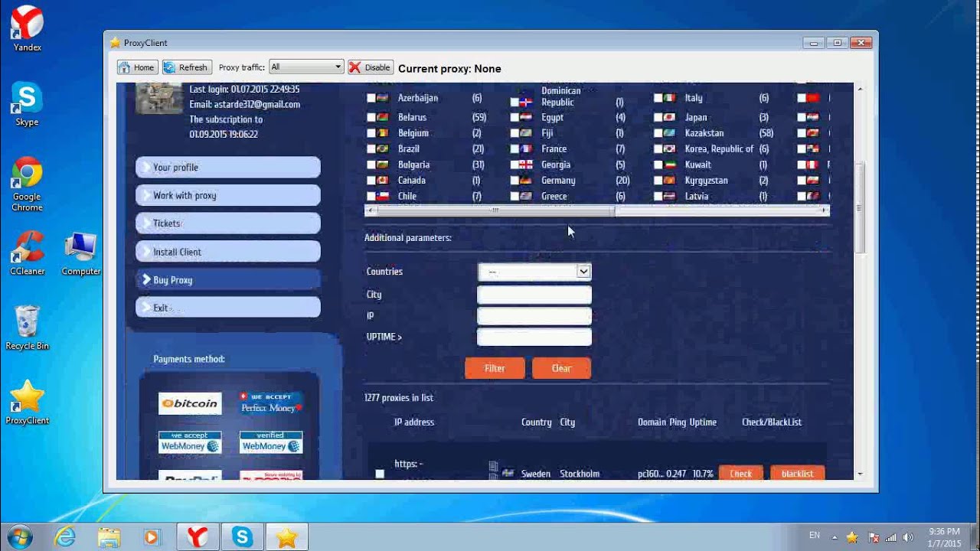Disable the current proxy
Image resolution: width=980 pixels, height=551 pixels.
pos(371,67)
